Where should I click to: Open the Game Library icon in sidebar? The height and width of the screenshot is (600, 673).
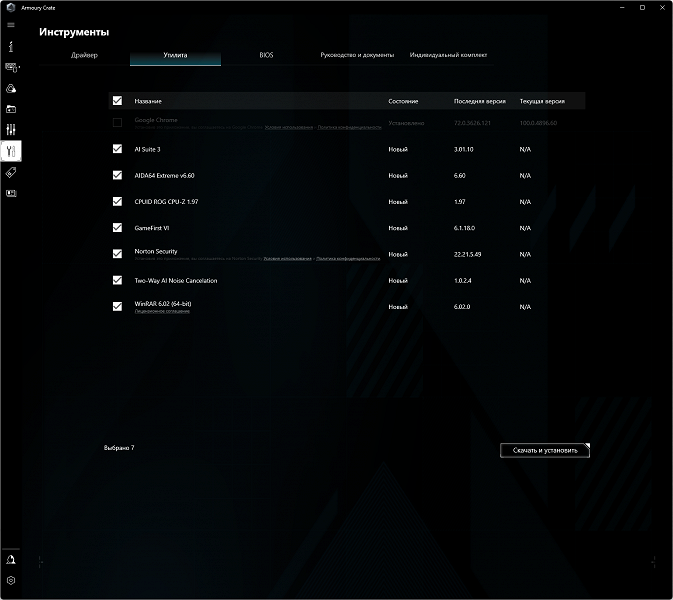(11, 109)
